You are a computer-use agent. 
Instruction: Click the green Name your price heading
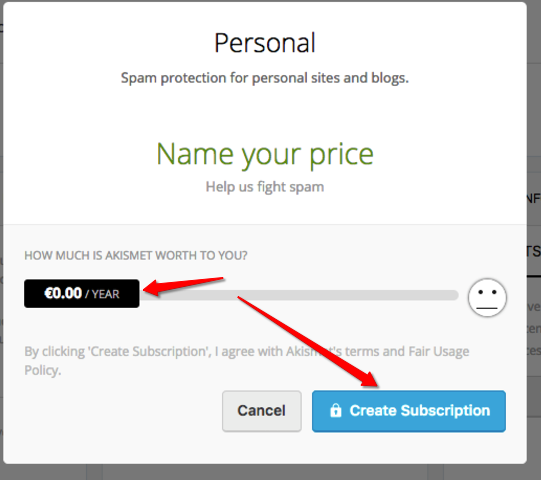[265, 154]
